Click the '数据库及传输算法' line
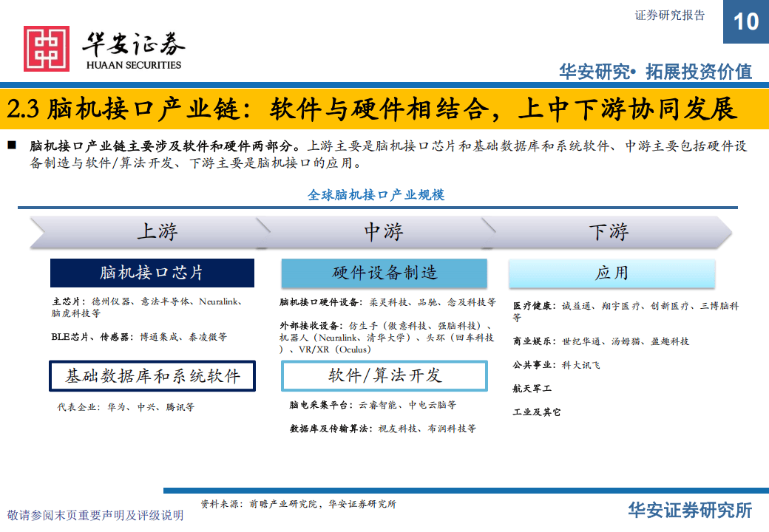This screenshot has width=769, height=532. (382, 429)
